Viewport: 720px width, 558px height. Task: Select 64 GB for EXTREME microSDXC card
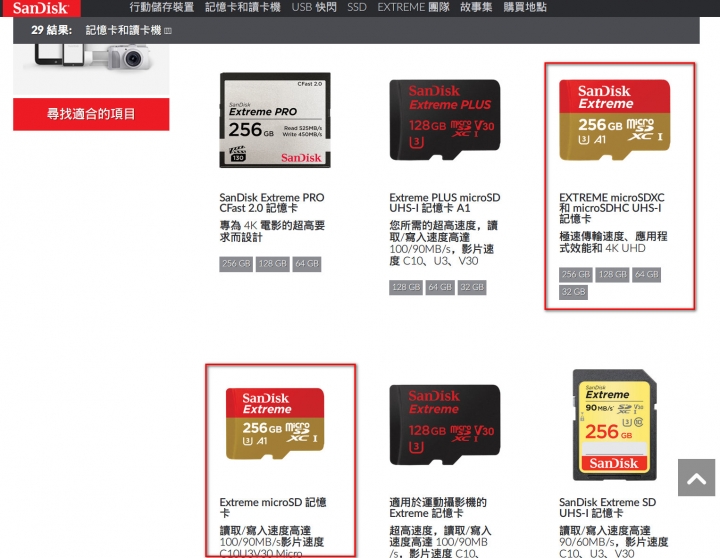pos(647,275)
